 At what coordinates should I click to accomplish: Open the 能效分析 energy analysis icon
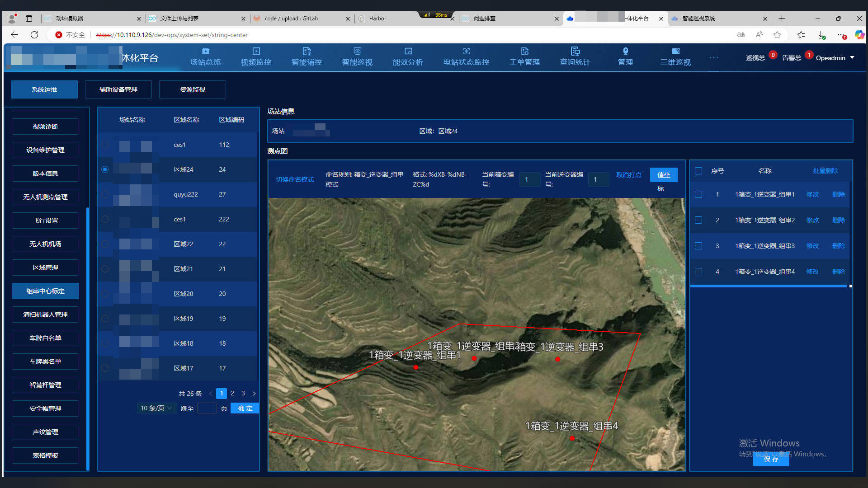pyautogui.click(x=408, y=51)
